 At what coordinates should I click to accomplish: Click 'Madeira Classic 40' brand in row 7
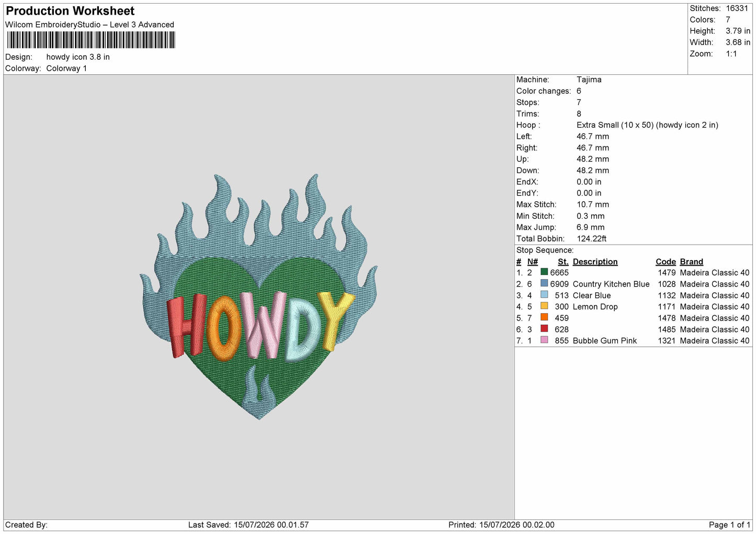pos(715,340)
